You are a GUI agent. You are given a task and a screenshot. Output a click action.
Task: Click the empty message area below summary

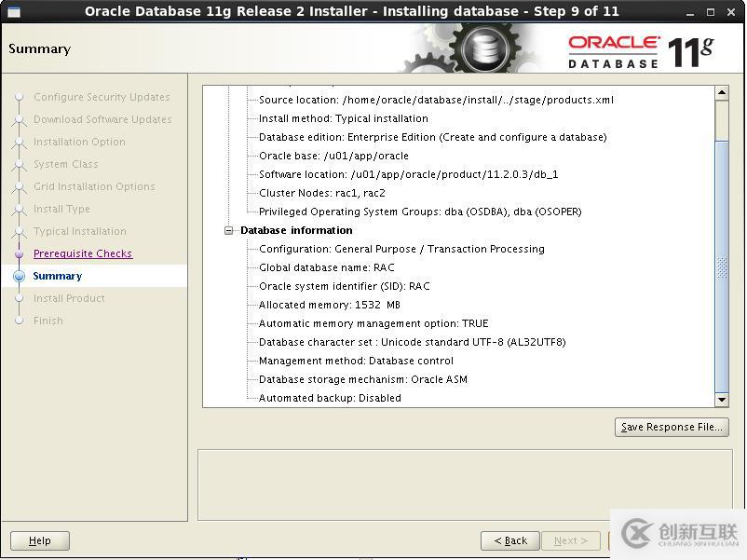(465, 485)
